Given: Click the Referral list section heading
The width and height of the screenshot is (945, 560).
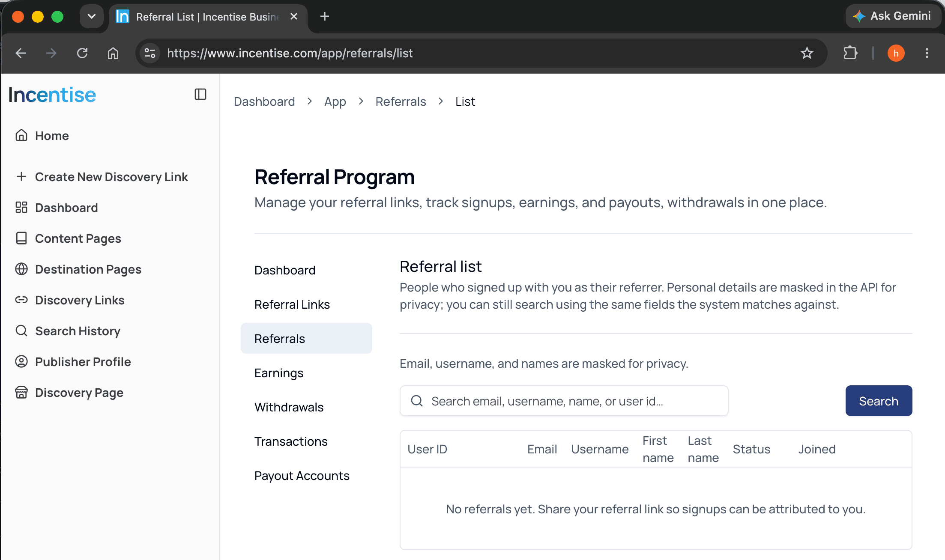Looking at the screenshot, I should tap(440, 266).
